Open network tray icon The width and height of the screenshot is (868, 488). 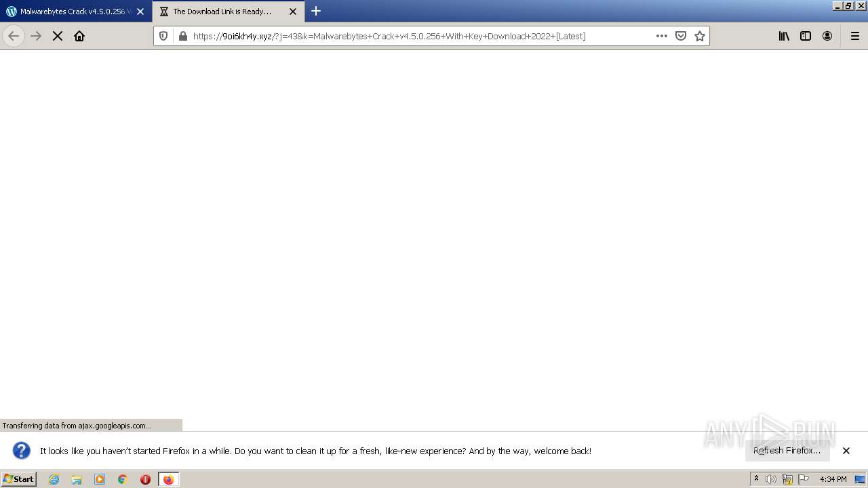[787, 479]
